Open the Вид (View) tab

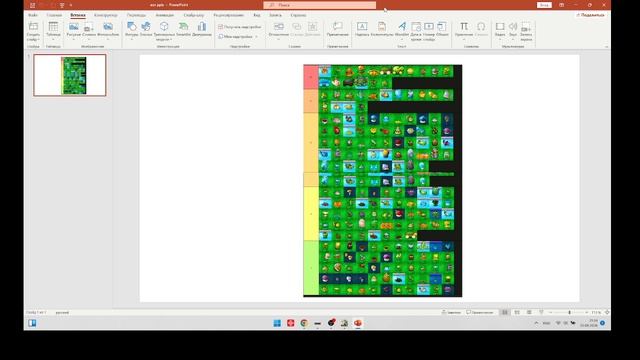(x=256, y=15)
